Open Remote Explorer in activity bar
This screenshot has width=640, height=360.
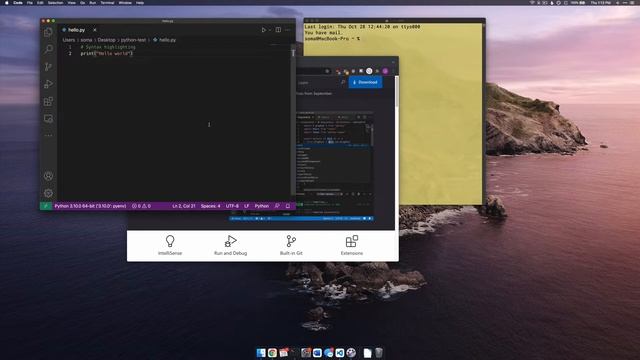click(x=48, y=119)
